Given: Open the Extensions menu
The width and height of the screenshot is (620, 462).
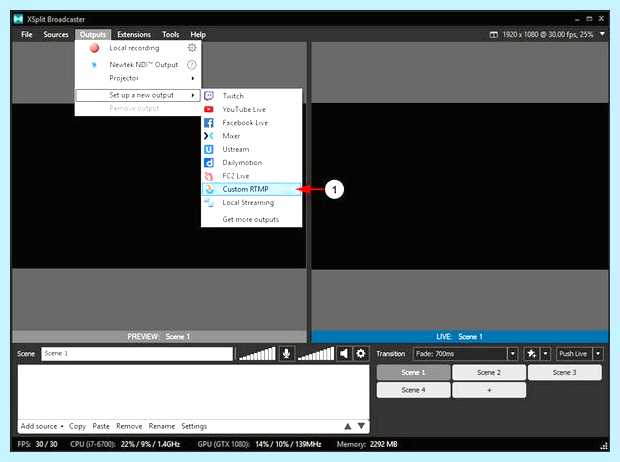Looking at the screenshot, I should point(134,35).
